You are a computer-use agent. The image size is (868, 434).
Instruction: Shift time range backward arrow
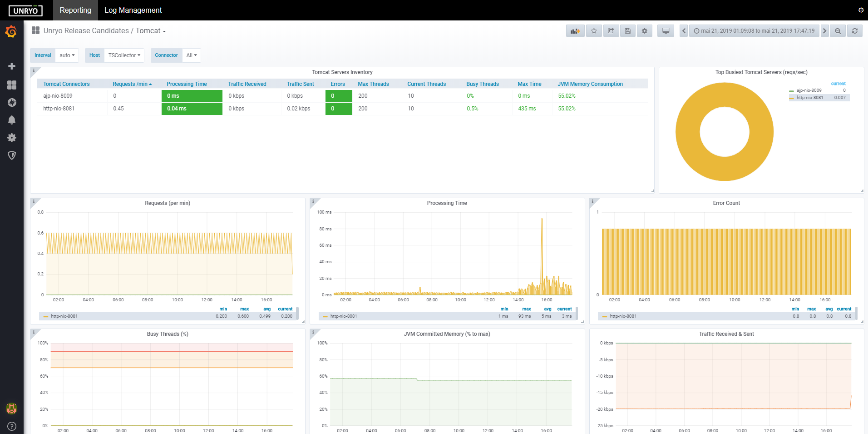tap(684, 31)
